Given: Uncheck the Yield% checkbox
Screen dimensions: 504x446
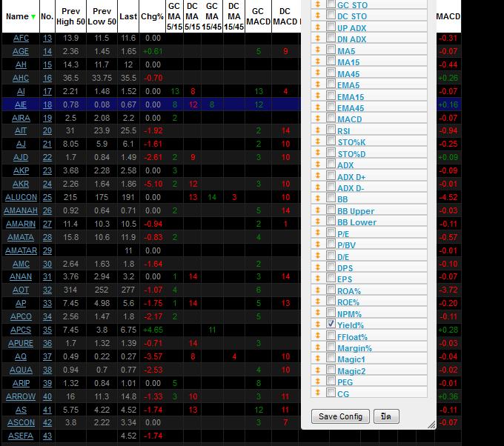Looking at the screenshot, I should click(x=331, y=324).
